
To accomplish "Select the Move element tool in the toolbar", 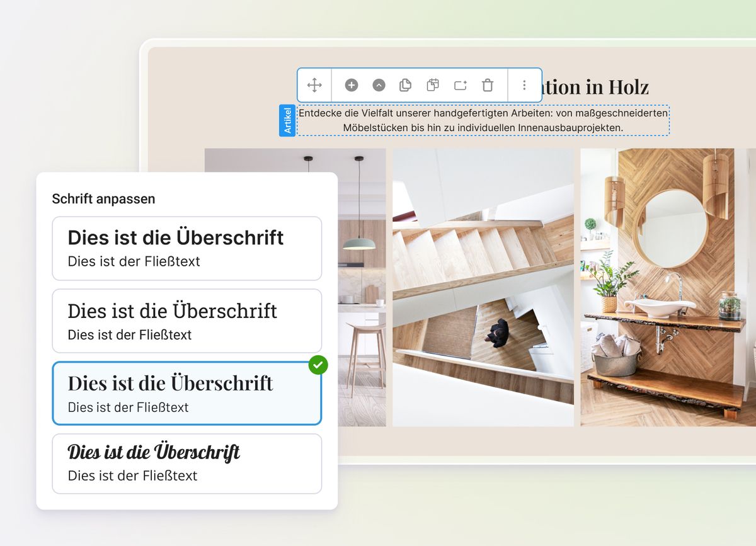I will [314, 85].
